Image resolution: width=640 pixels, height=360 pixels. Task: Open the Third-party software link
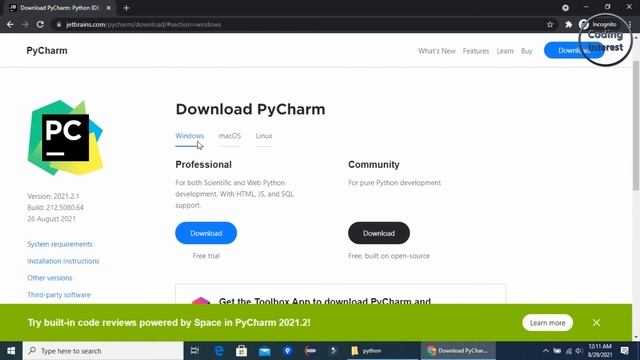[59, 295]
